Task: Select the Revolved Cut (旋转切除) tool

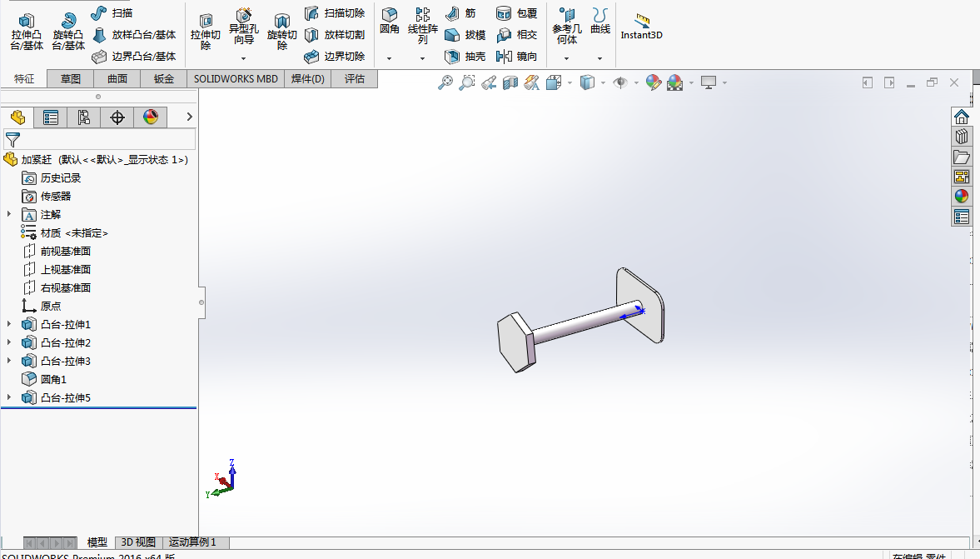Action: point(282,32)
